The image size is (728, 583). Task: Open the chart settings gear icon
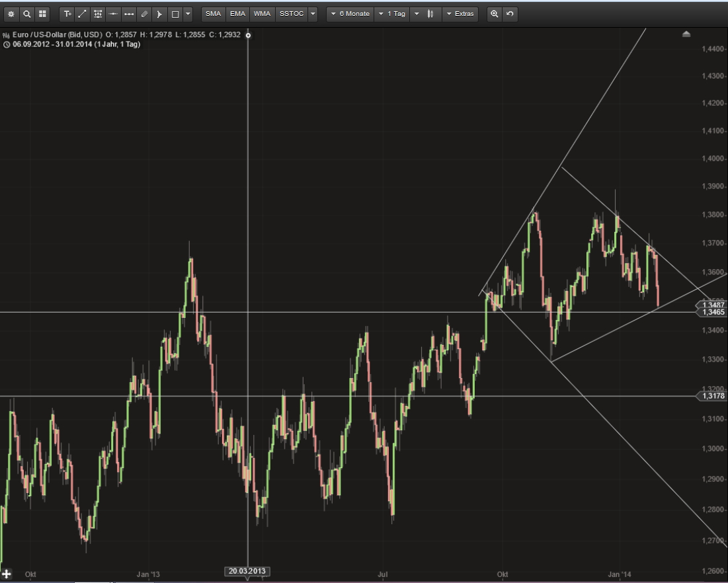pyautogui.click(x=11, y=13)
